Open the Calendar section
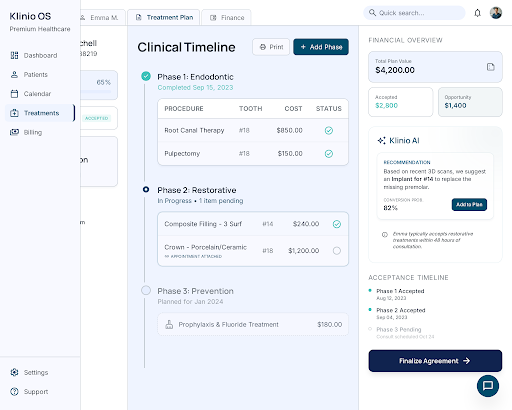 40,94
